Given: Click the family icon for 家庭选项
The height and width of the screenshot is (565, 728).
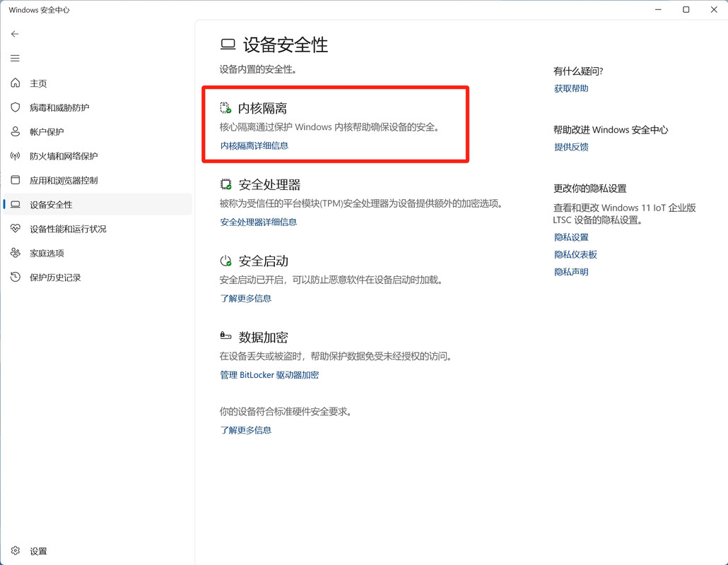Looking at the screenshot, I should pyautogui.click(x=16, y=253).
